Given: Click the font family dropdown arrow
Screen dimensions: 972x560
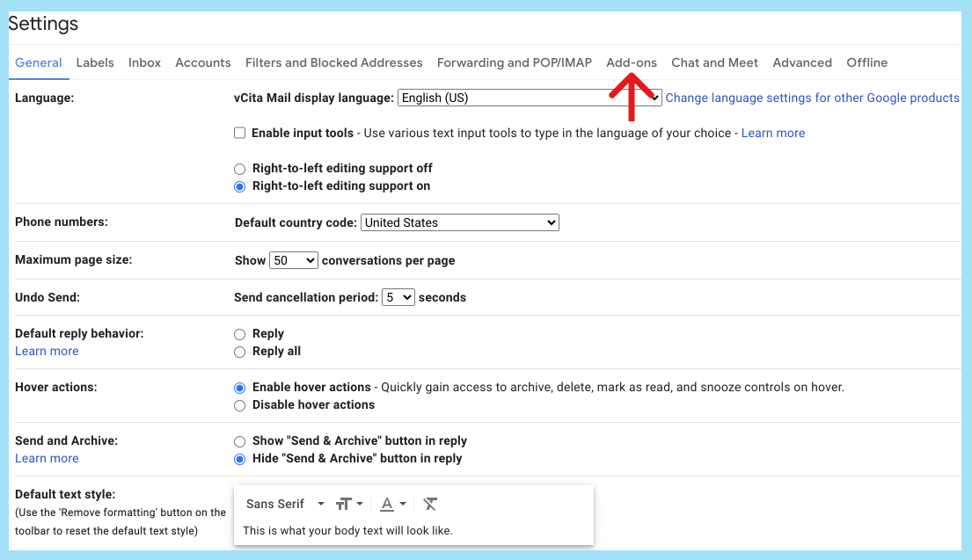Looking at the screenshot, I should click(320, 504).
